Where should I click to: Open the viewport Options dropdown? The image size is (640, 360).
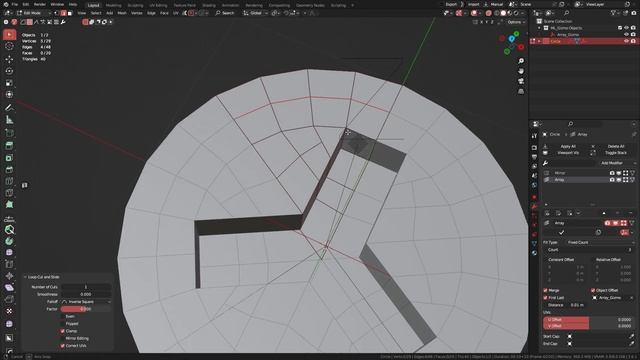tap(516, 22)
